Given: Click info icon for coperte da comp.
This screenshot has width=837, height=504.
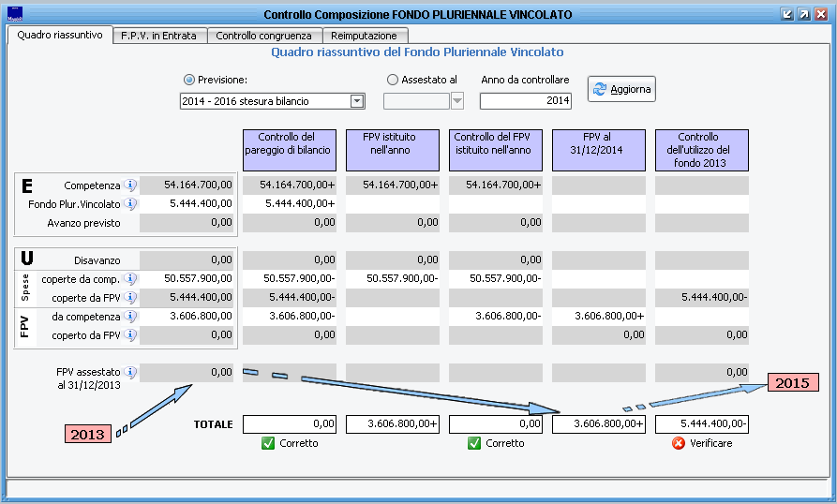Looking at the screenshot, I should coord(130,279).
